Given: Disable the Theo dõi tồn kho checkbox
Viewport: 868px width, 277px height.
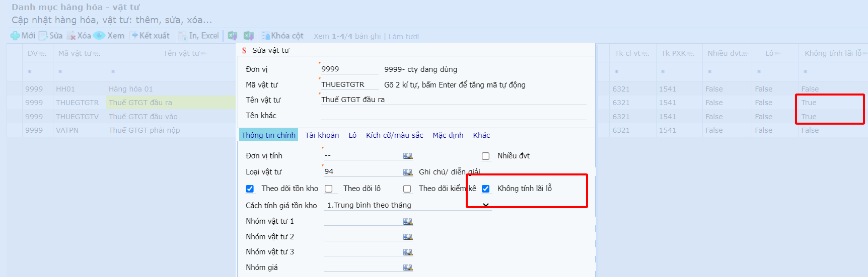Looking at the screenshot, I should click(250, 189).
